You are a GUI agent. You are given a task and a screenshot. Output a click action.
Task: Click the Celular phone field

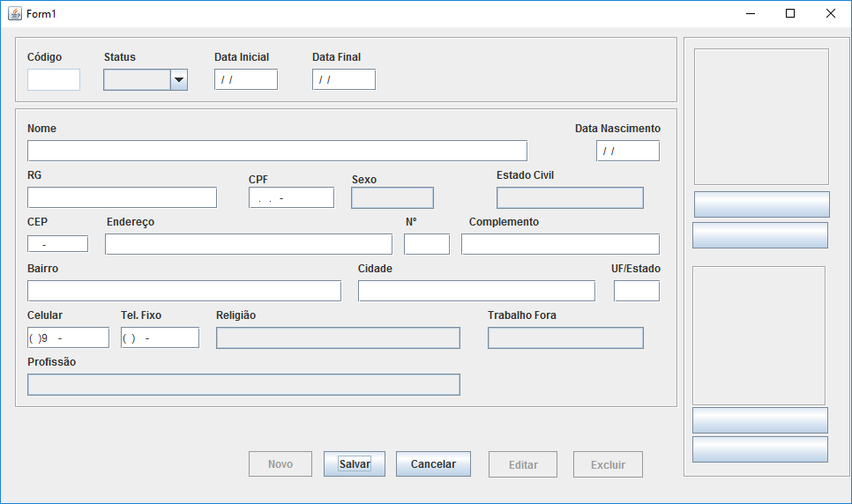click(x=69, y=337)
